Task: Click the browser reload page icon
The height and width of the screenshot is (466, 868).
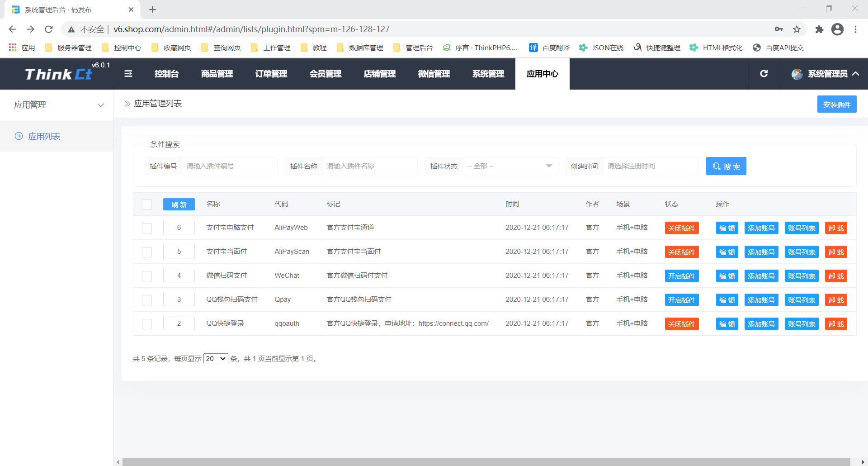Action: coord(49,29)
